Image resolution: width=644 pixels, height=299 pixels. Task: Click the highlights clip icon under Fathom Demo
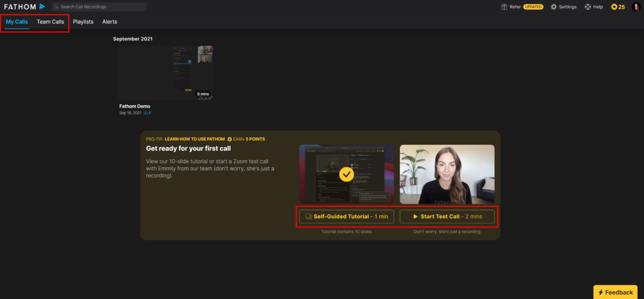[146, 113]
